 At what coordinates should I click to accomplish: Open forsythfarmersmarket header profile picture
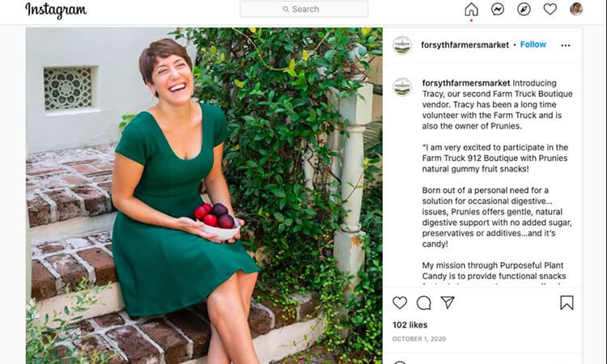pyautogui.click(x=402, y=45)
